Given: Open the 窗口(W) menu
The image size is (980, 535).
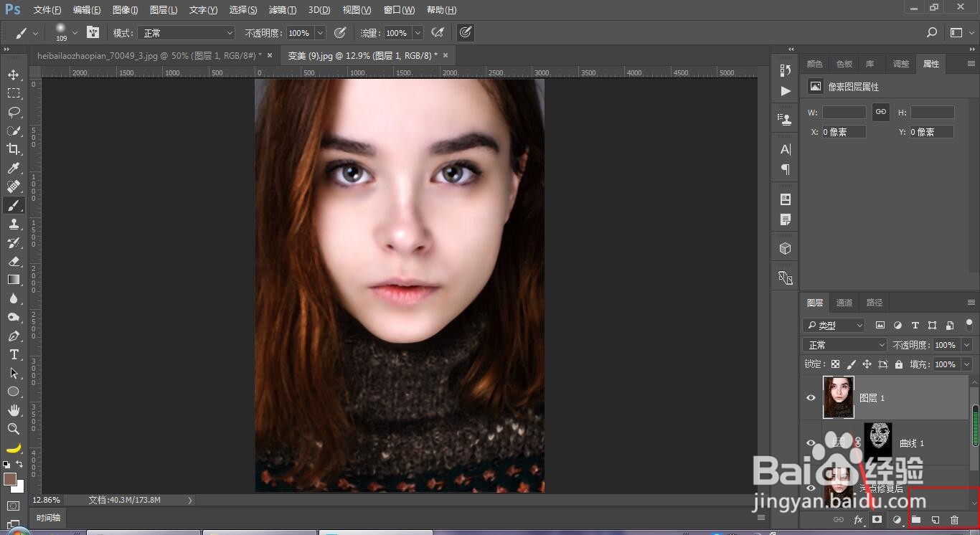Looking at the screenshot, I should (x=399, y=10).
